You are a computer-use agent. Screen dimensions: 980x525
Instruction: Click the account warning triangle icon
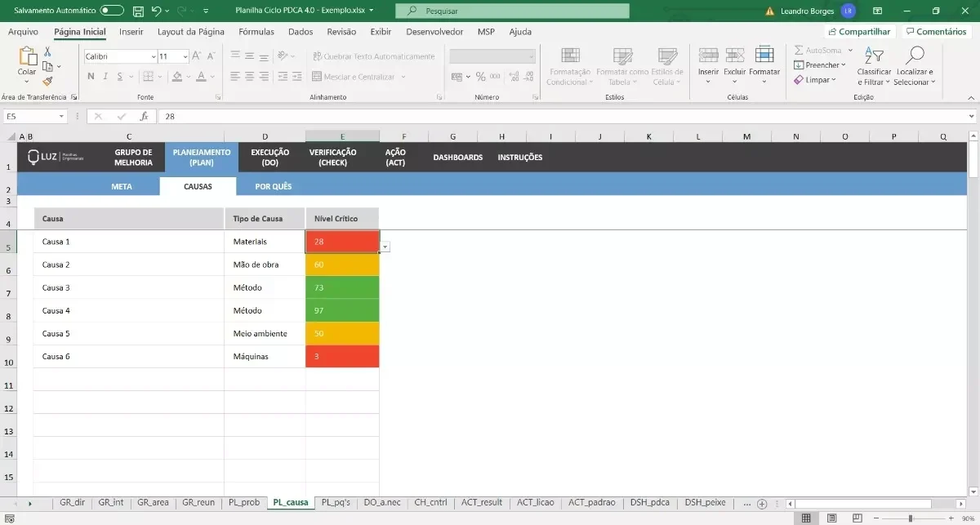pos(770,11)
